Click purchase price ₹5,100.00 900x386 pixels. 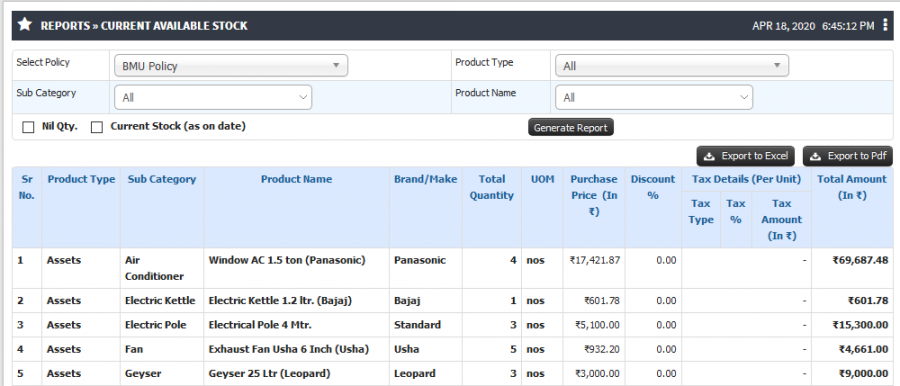pos(597,325)
